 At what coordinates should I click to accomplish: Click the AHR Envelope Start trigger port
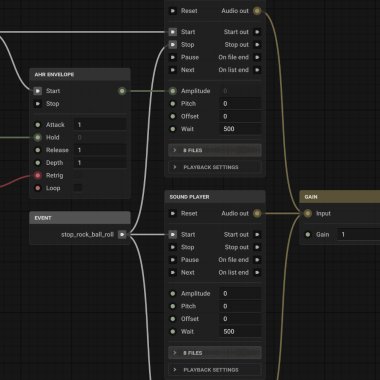[x=38, y=91]
